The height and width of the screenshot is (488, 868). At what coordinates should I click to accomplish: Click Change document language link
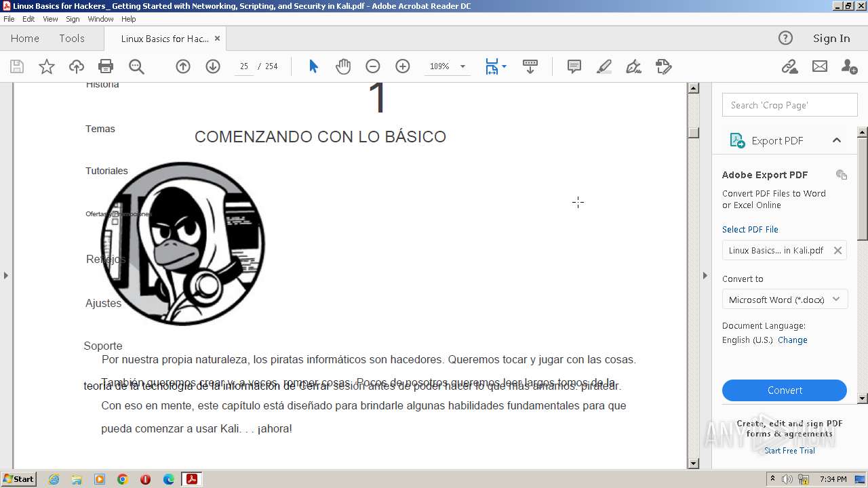pyautogui.click(x=793, y=340)
